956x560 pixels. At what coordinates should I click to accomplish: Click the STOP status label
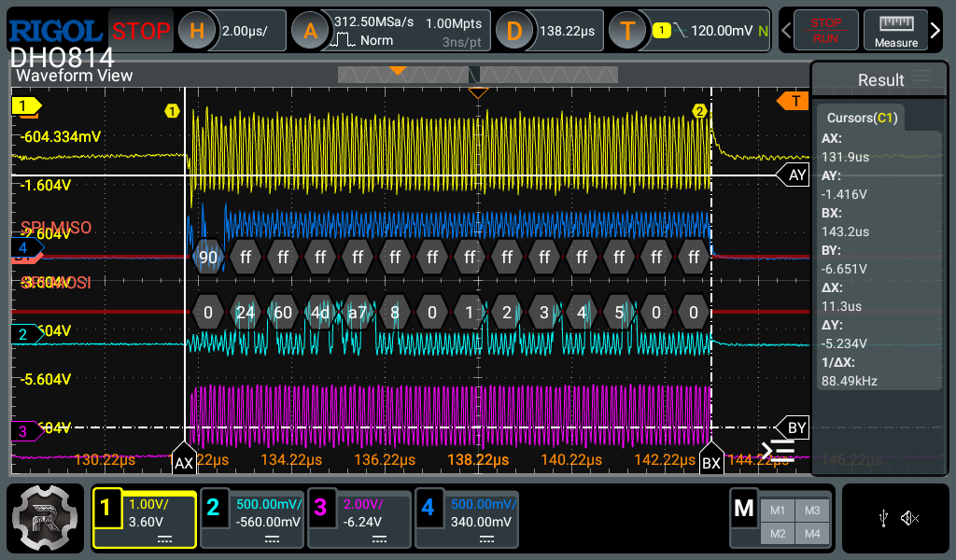tap(141, 31)
